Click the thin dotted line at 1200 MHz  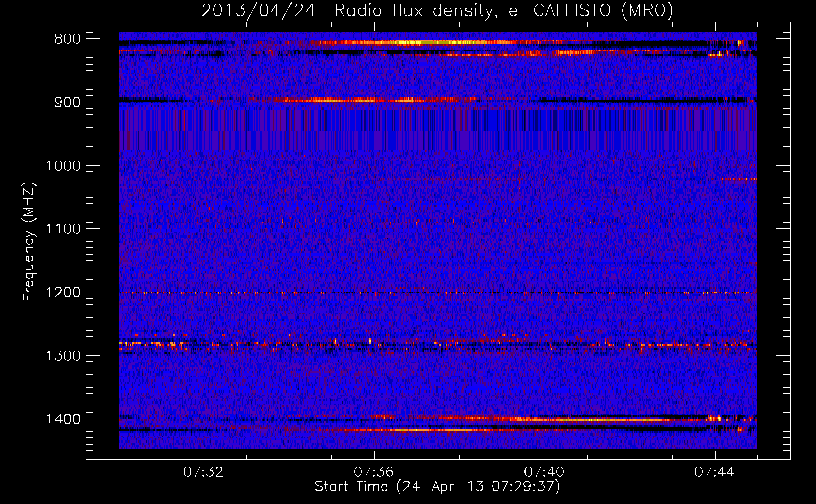pyautogui.click(x=438, y=293)
